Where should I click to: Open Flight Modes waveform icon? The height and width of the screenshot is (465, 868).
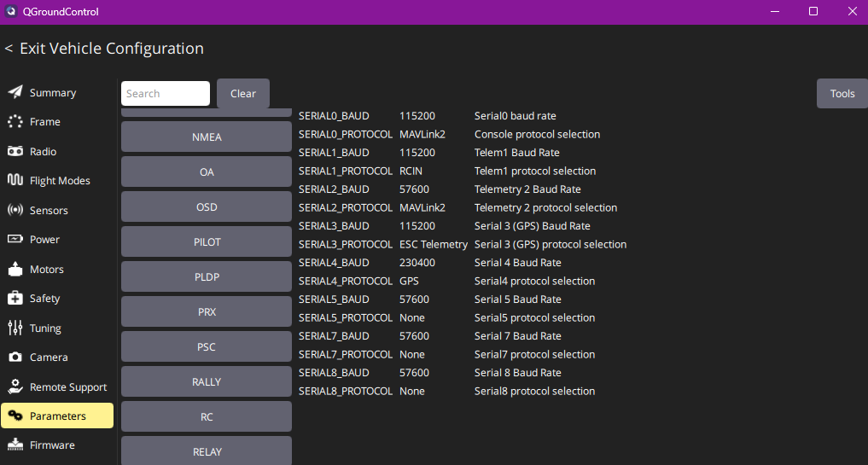pos(15,181)
